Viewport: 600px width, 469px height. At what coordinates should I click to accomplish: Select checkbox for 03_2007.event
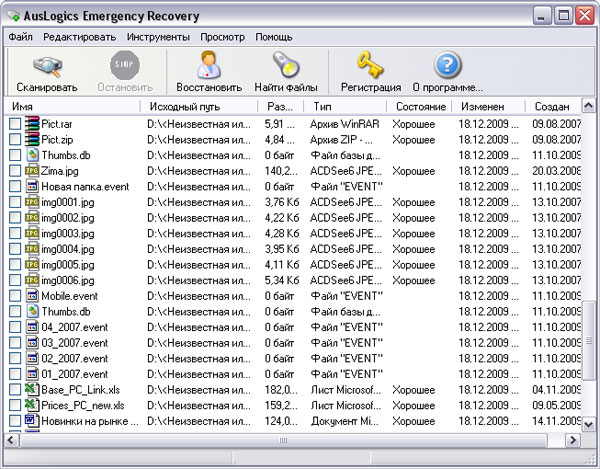15,343
